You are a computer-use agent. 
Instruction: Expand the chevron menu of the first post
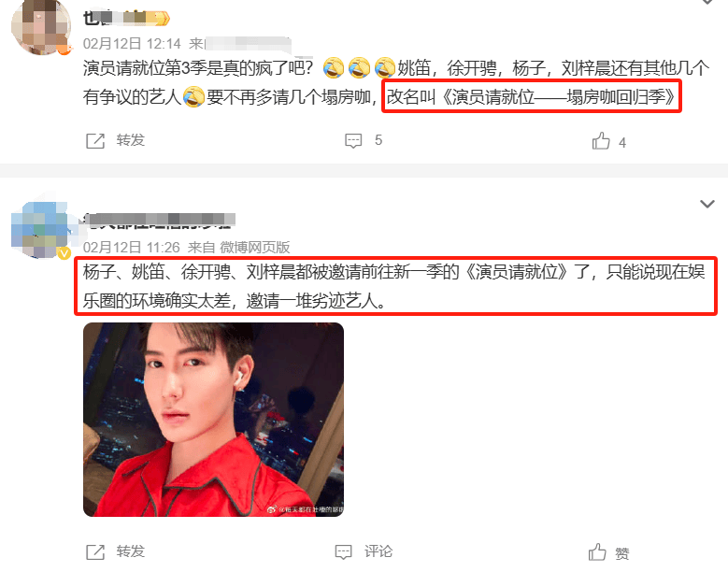[x=707, y=2]
